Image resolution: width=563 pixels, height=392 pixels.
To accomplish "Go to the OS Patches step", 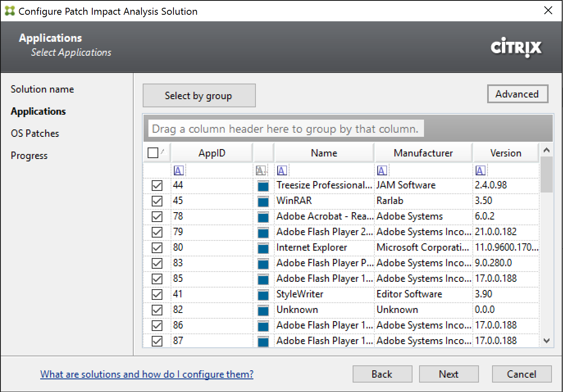I will point(35,134).
